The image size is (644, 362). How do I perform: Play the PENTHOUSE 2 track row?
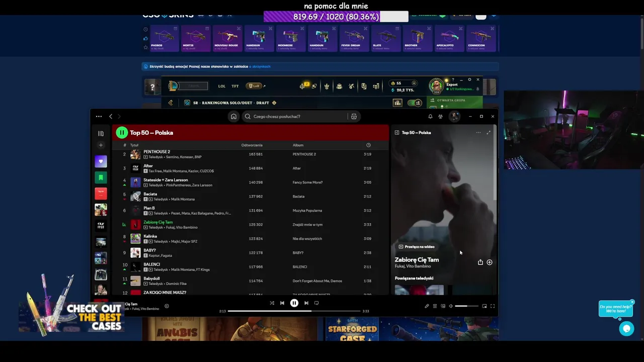tap(249, 154)
